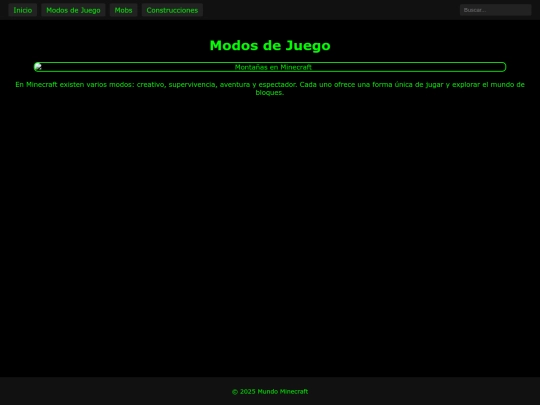Click the © 2025 Mundo Minecraft footer text
Image resolution: width=540 pixels, height=405 pixels.
[270, 392]
